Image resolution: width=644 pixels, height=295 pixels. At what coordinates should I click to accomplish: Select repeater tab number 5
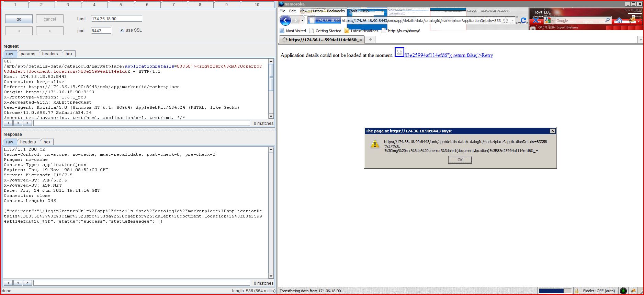point(121,5)
